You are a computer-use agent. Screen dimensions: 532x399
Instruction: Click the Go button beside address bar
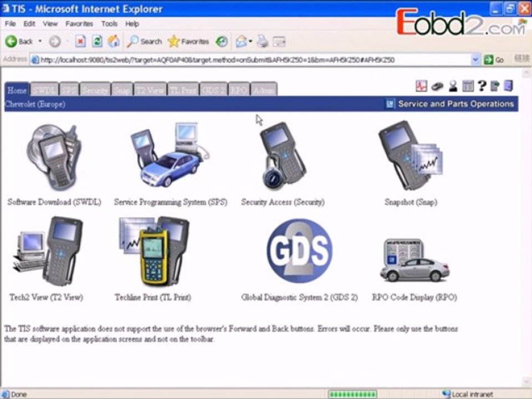[x=494, y=60]
